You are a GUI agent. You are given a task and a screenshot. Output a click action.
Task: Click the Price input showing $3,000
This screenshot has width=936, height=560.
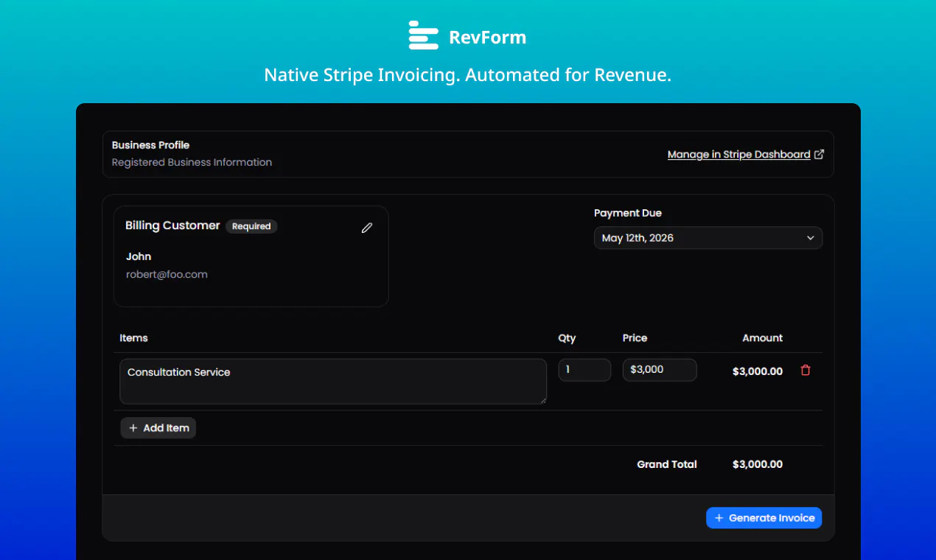point(660,370)
